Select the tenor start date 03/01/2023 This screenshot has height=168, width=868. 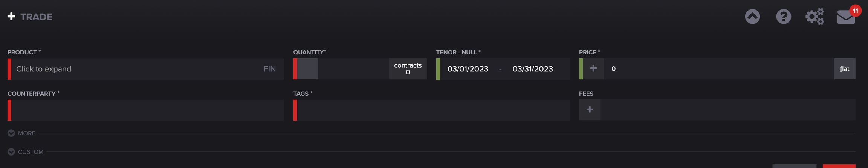468,69
